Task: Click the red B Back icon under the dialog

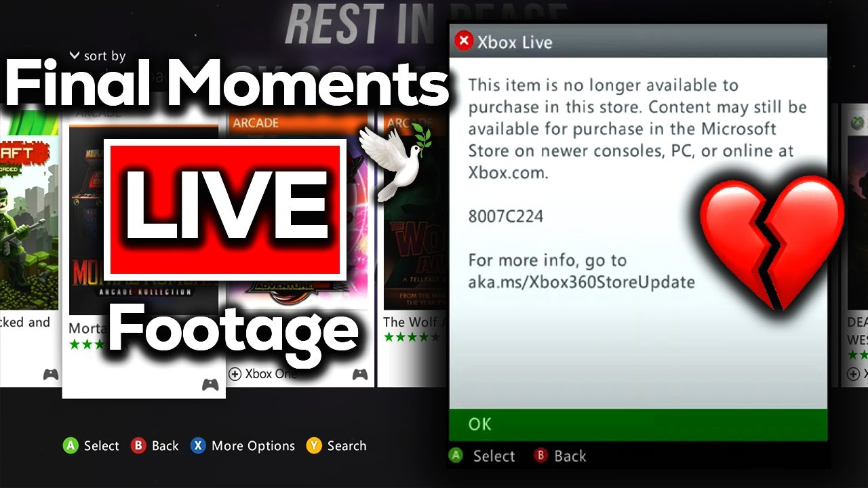Action: coord(540,456)
